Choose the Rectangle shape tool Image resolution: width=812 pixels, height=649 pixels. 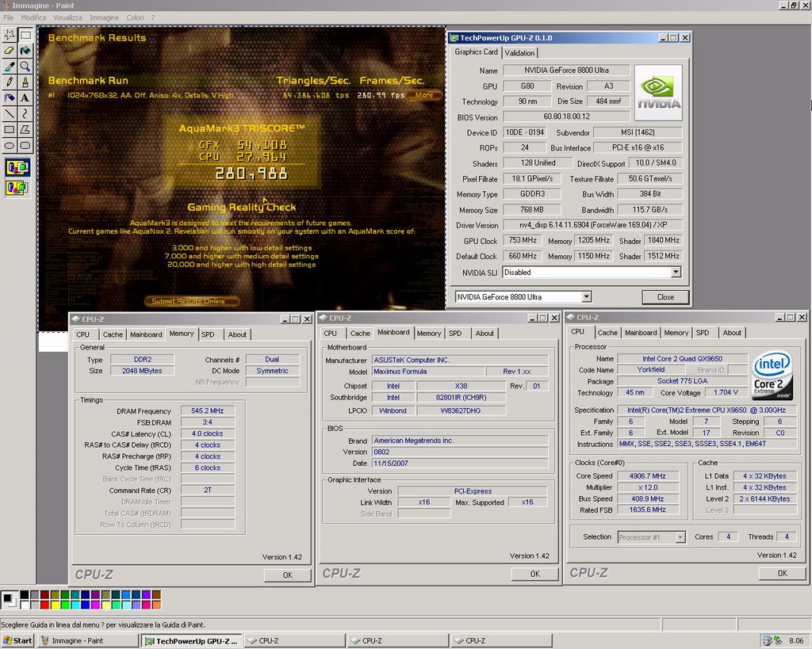coord(10,130)
